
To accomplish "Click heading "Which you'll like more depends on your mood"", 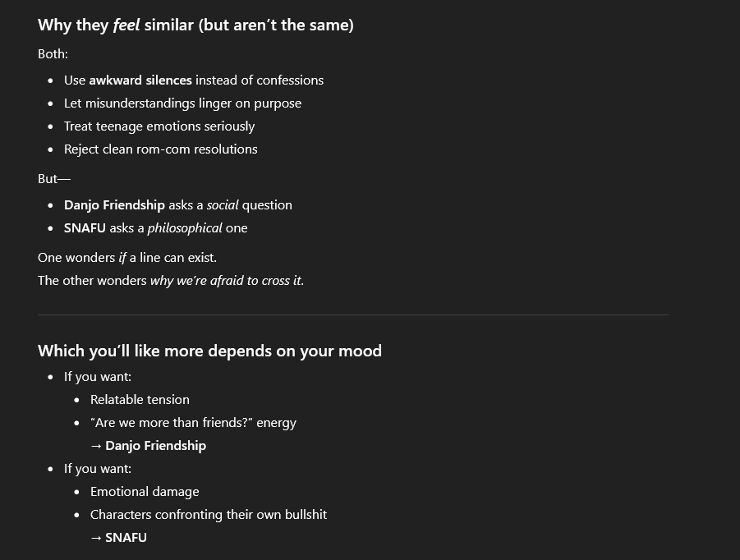I will click(209, 351).
